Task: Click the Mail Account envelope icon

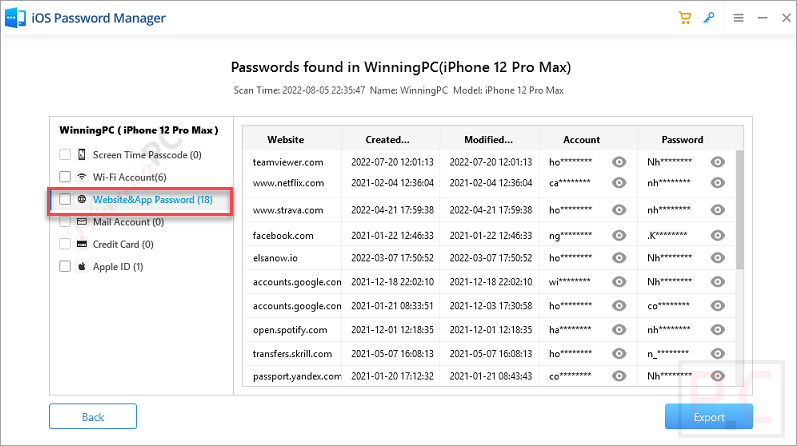Action: (x=82, y=222)
